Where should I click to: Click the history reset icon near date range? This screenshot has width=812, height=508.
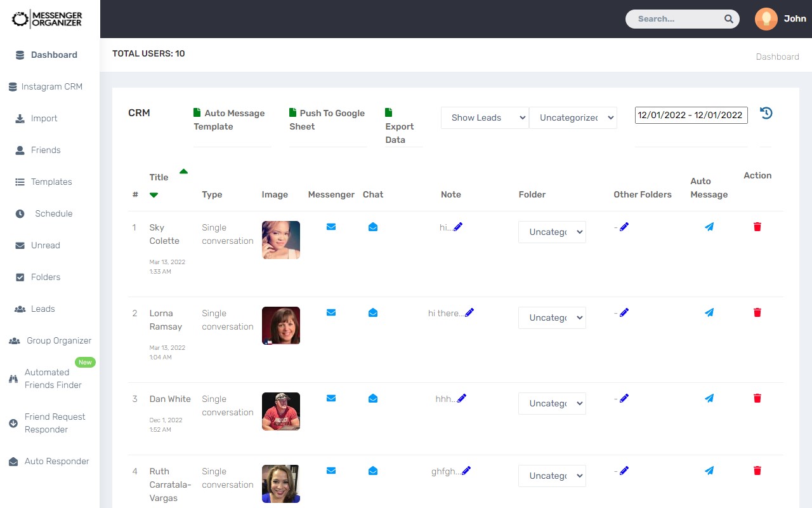pos(766,112)
